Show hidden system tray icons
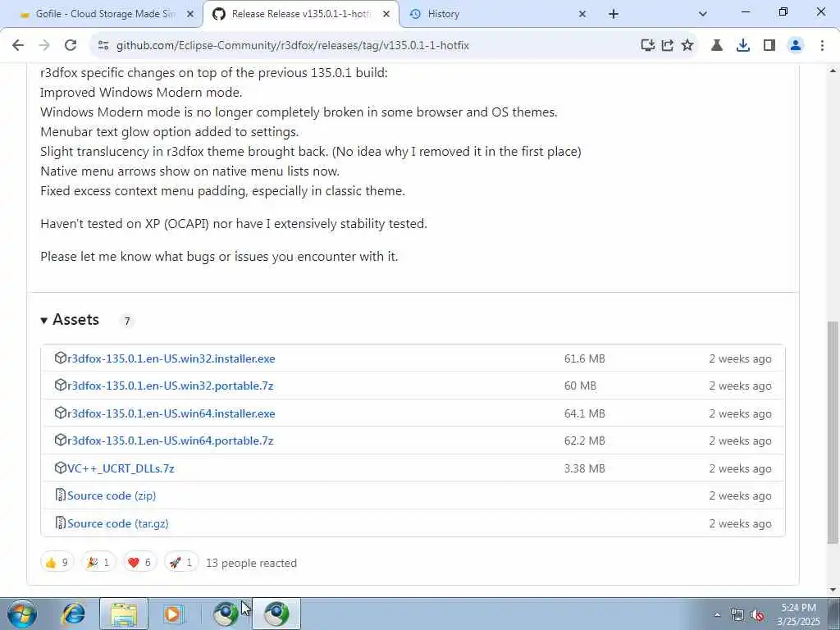The image size is (840, 630). [717, 614]
